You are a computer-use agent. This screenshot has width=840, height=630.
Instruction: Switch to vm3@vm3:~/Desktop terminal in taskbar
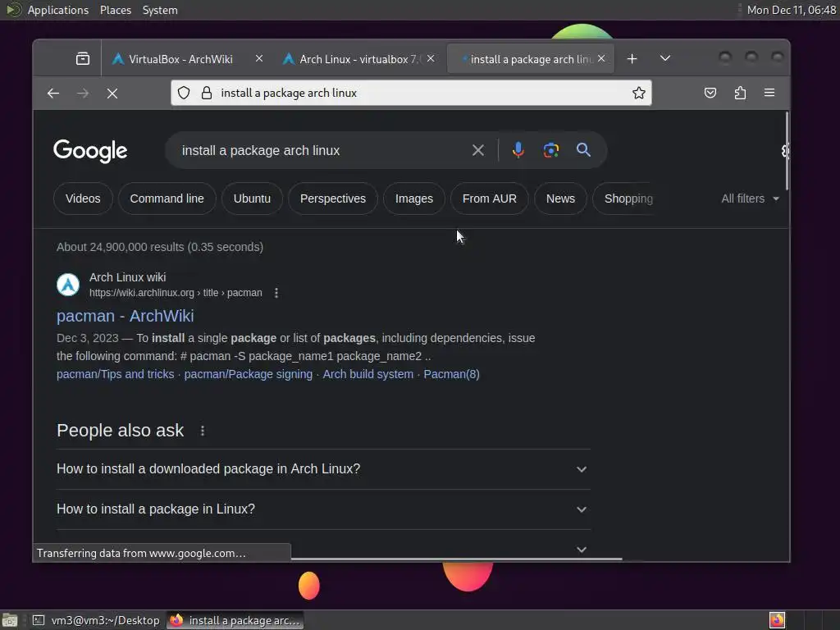click(96, 620)
